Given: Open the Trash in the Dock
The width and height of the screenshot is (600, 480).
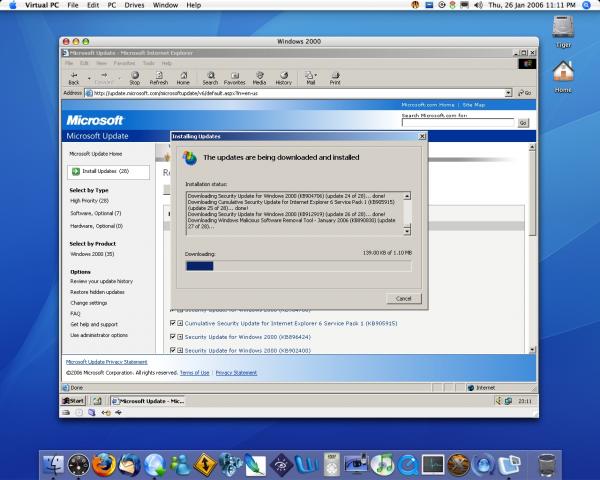Looking at the screenshot, I should [546, 465].
